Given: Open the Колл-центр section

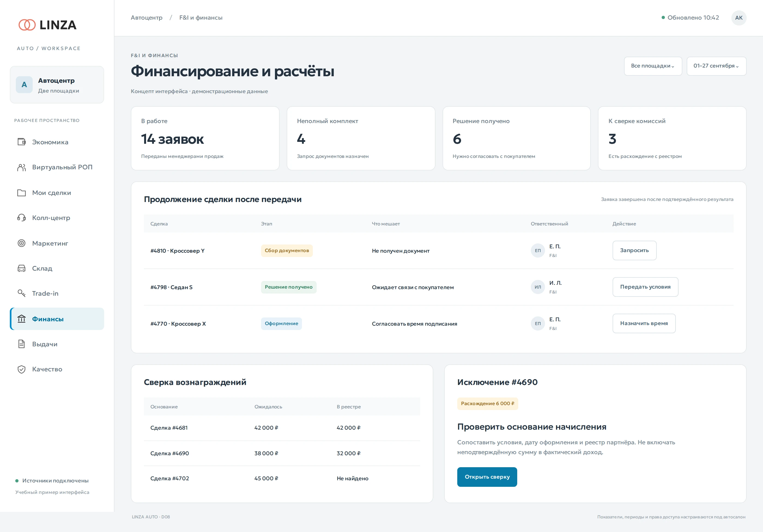Looking at the screenshot, I should pos(57,218).
